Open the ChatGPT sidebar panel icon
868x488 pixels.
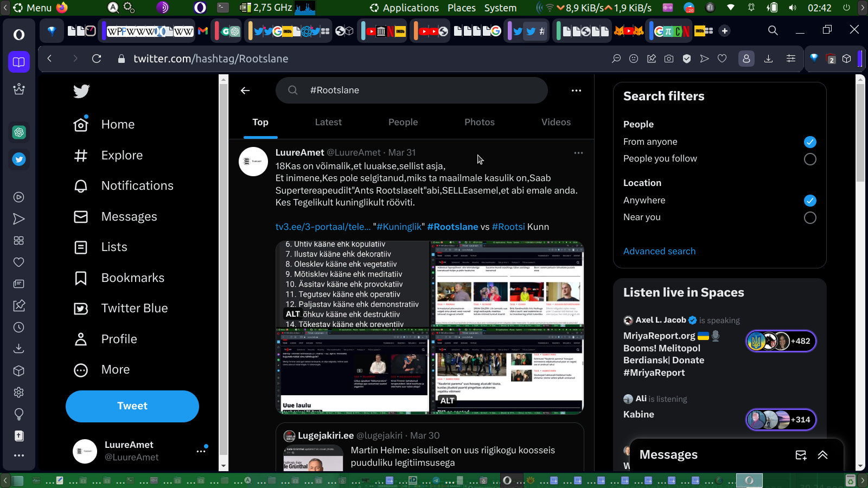click(x=19, y=132)
